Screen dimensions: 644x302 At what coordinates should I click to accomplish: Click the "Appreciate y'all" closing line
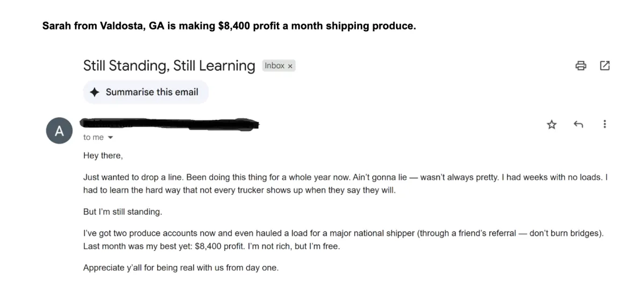point(181,268)
